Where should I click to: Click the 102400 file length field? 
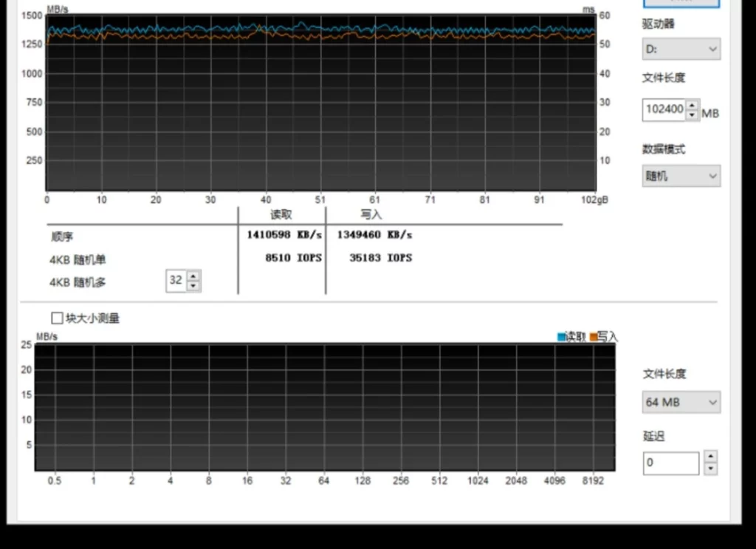point(664,109)
